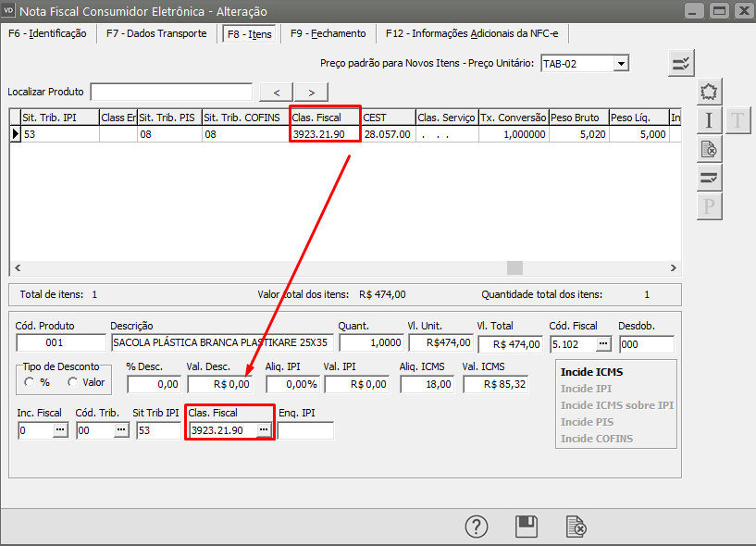
Task: Click the Localizar Produto search field
Action: click(x=171, y=92)
